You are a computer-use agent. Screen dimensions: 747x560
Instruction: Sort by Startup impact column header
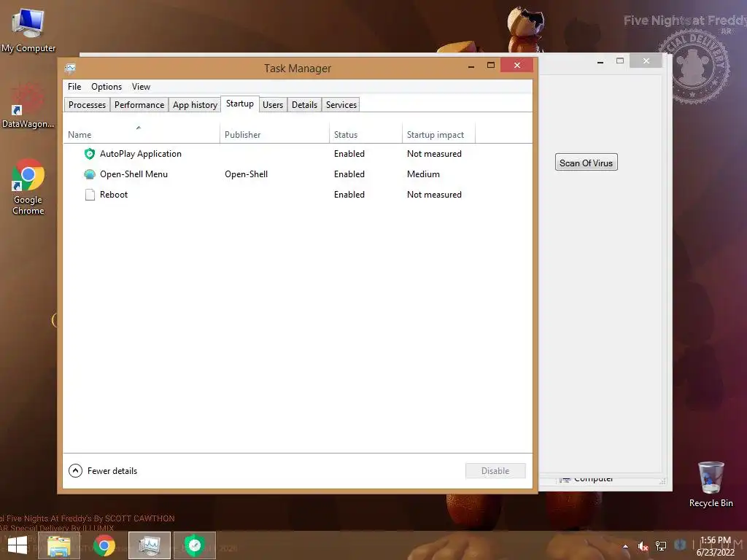[438, 134]
